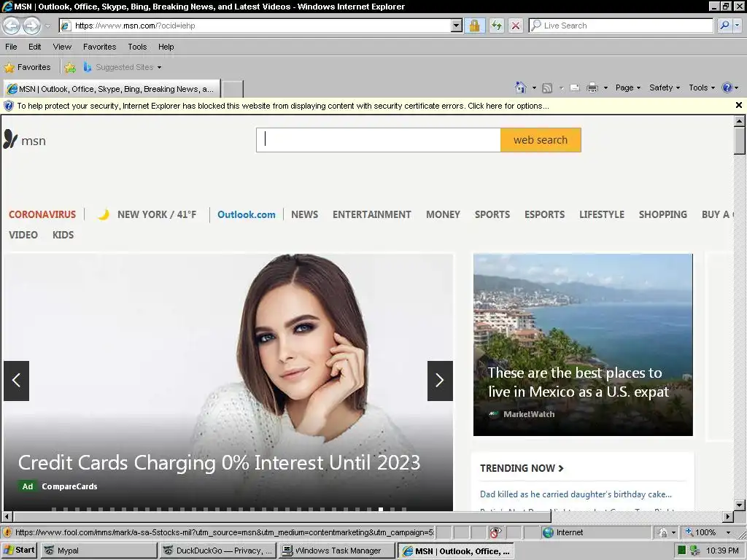This screenshot has height=560, width=747.
Task: Open the command bar Tools dropdown
Action: click(702, 87)
